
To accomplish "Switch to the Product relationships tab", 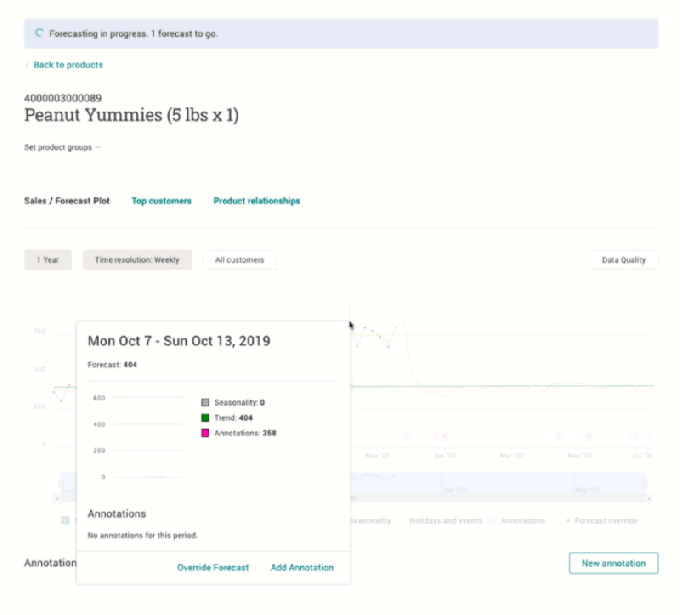I will (x=256, y=201).
